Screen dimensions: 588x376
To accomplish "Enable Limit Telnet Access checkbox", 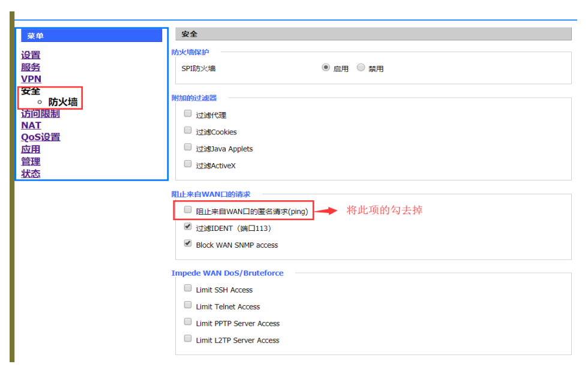I will (x=188, y=305).
